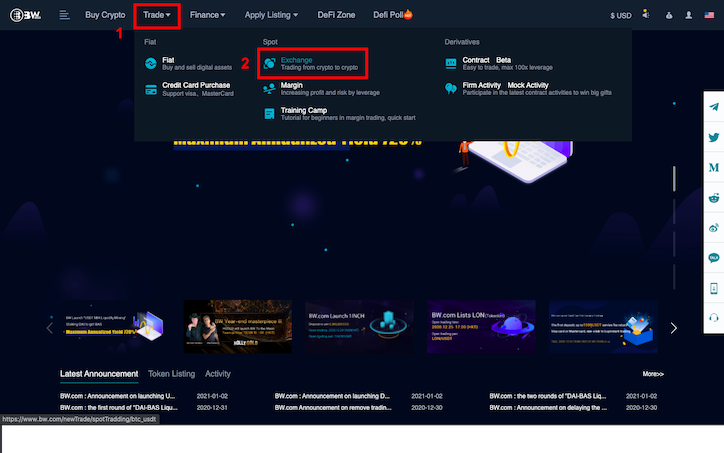Select the Latest Announcement tab
The width and height of the screenshot is (724, 453).
tap(99, 374)
